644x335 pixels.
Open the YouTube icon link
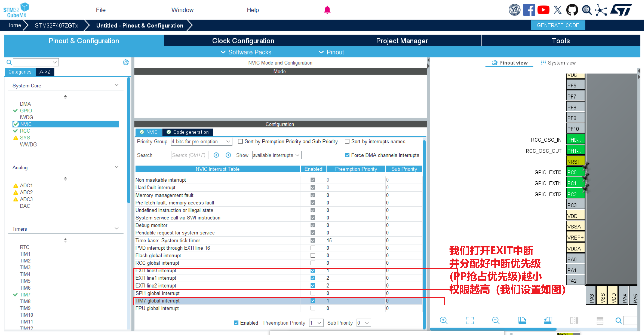pos(543,10)
